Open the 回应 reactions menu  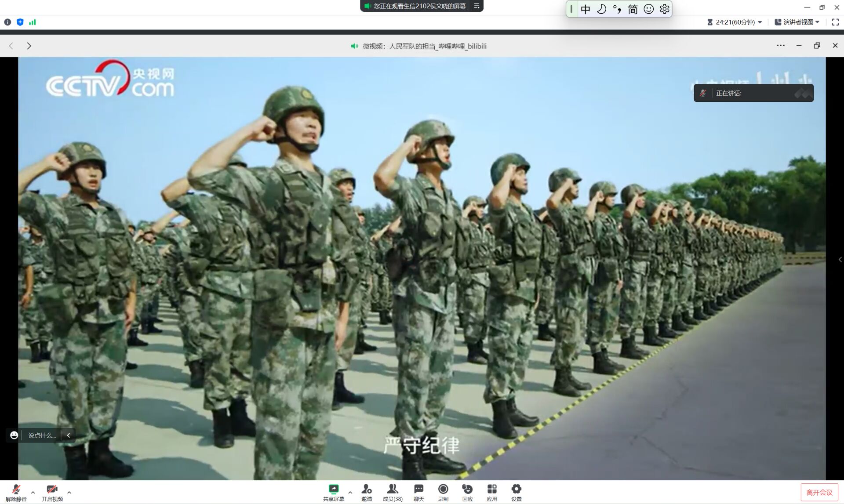click(x=467, y=493)
